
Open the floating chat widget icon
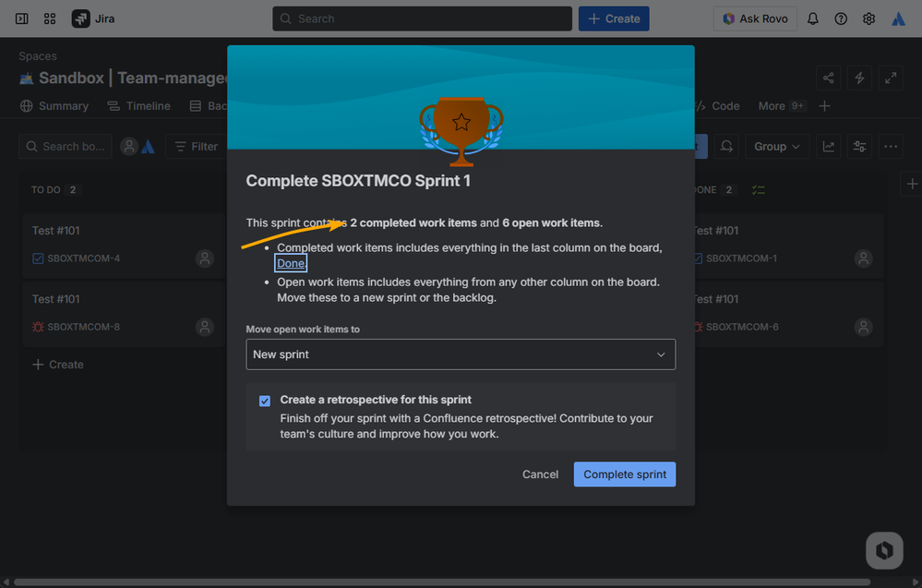pos(884,550)
